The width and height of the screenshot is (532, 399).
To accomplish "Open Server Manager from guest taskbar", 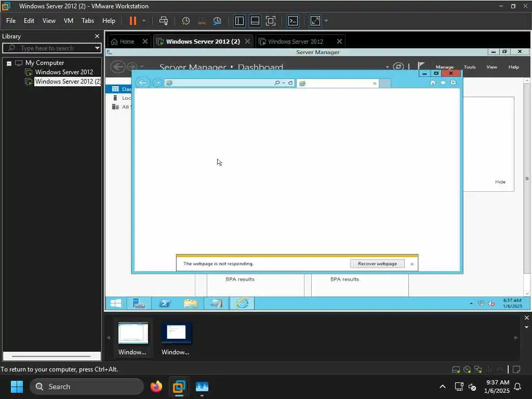I will pyautogui.click(x=139, y=303).
